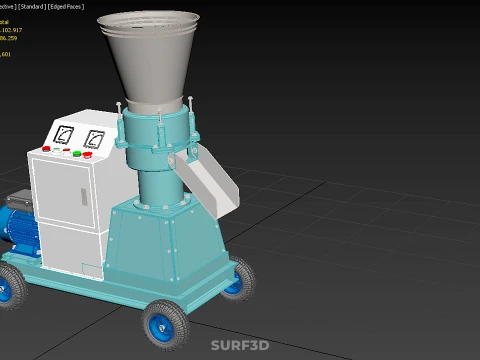The height and width of the screenshot is (360, 480).
Task: Select the left analog gauge on the cabinet
Action: [64, 135]
